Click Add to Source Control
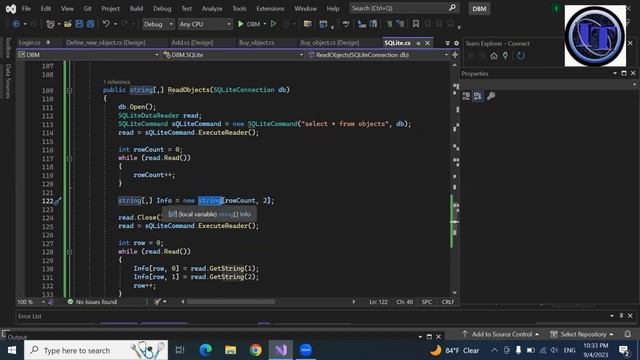The width and height of the screenshot is (640, 360). click(x=502, y=334)
